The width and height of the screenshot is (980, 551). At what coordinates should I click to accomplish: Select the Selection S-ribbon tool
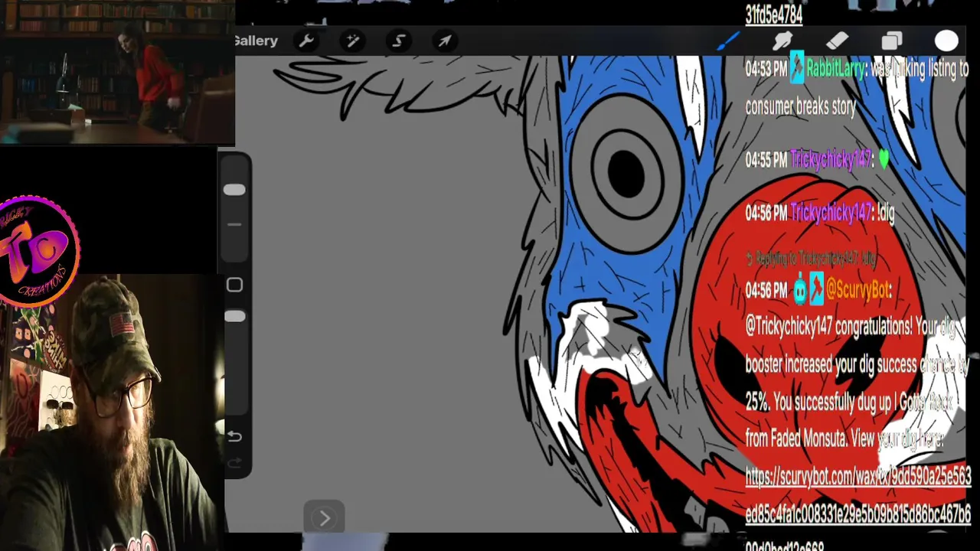click(x=399, y=41)
